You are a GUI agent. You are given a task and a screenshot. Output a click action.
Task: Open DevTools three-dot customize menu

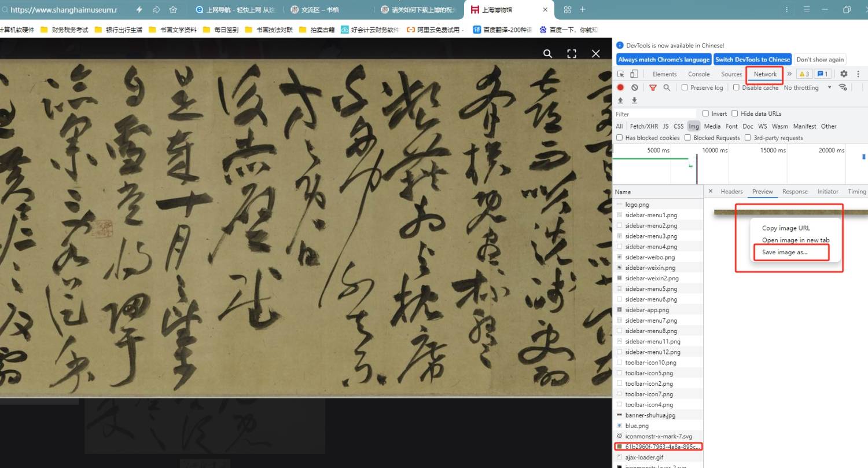858,74
